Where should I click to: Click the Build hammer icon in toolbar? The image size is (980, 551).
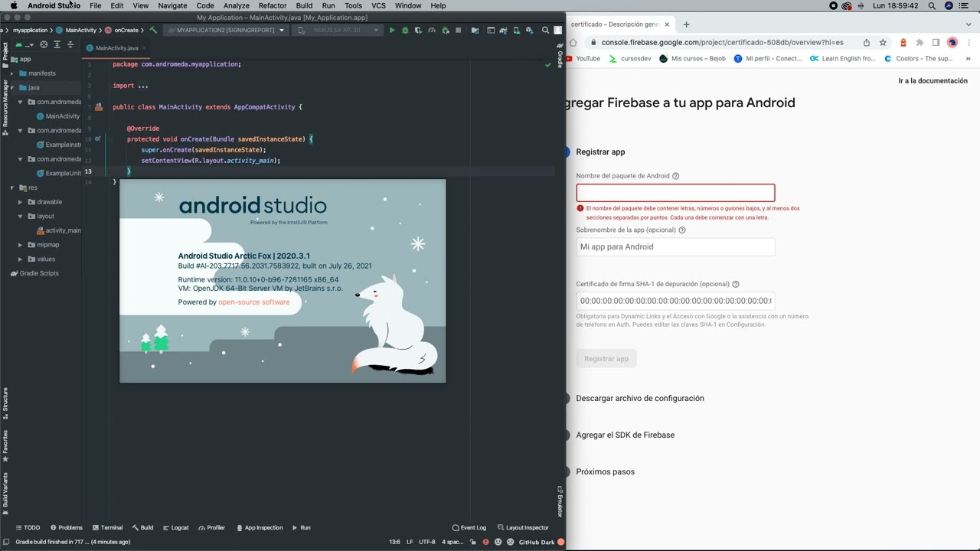[x=153, y=31]
